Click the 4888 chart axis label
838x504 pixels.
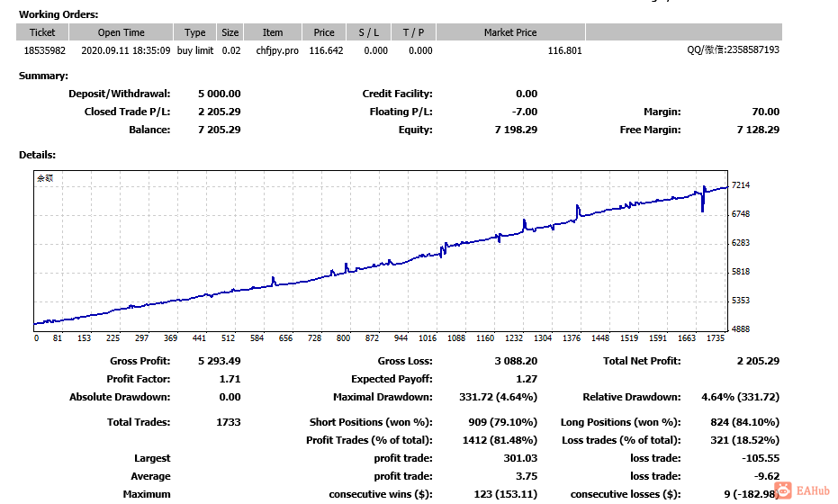(x=740, y=329)
